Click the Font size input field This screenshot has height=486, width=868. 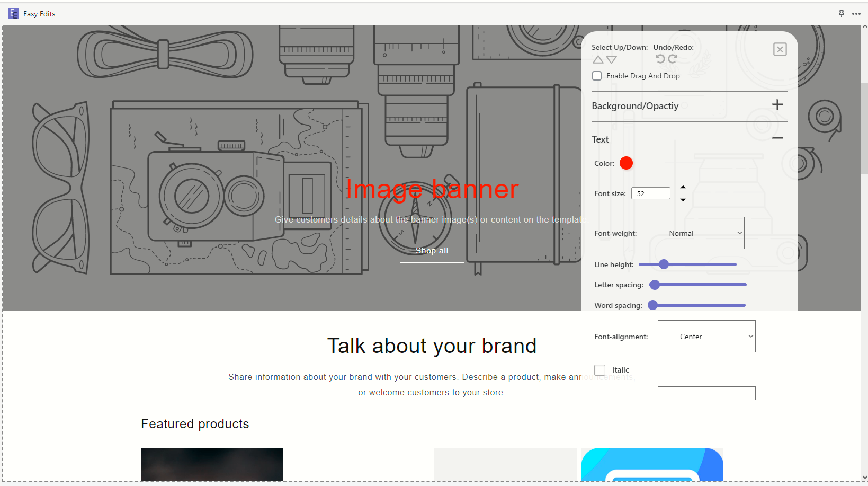tap(650, 193)
